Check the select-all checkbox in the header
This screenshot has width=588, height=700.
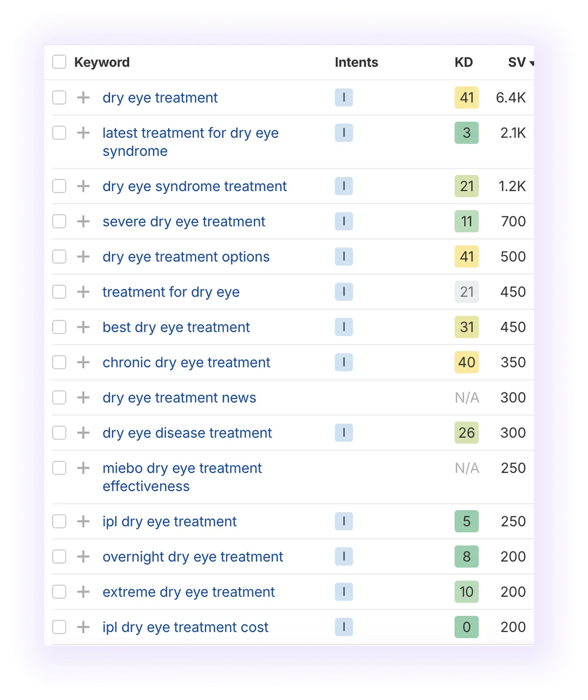tap(59, 62)
